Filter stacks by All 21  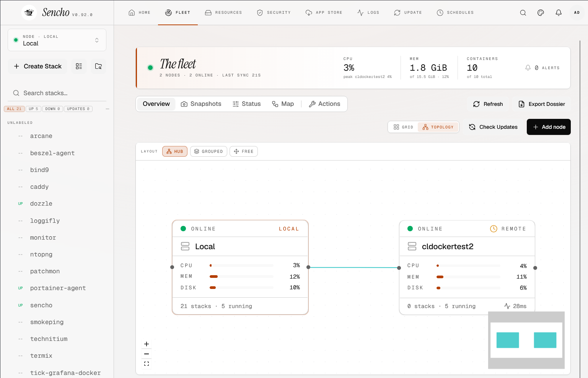[14, 109]
